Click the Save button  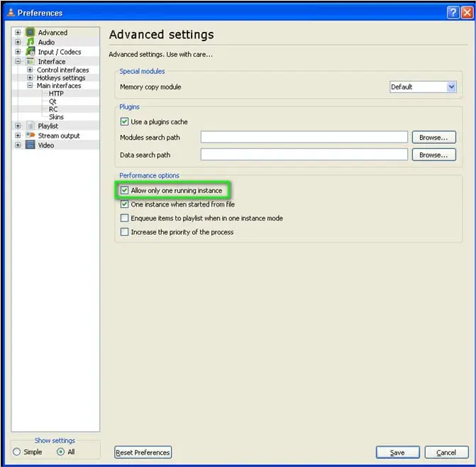tap(397, 453)
